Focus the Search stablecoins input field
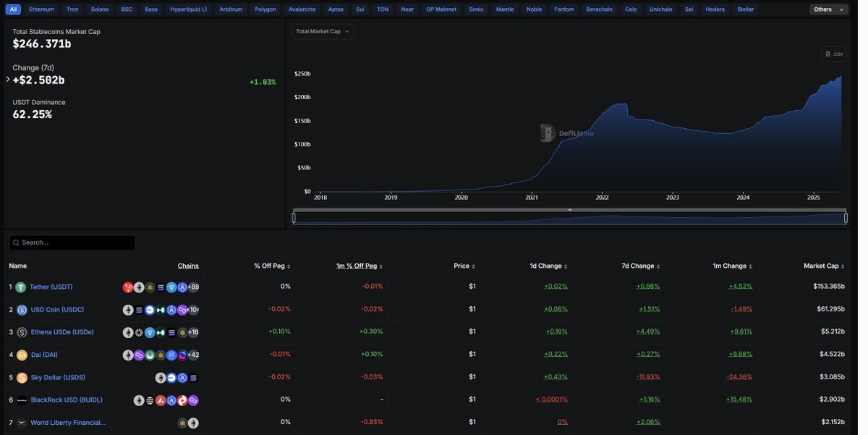Viewport: 868px width, 435px height. 72,242
